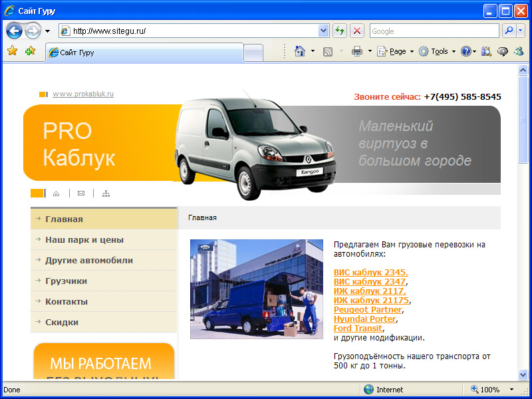Open a new blank tab
Viewport: 532px width, 399px height.
(253, 53)
